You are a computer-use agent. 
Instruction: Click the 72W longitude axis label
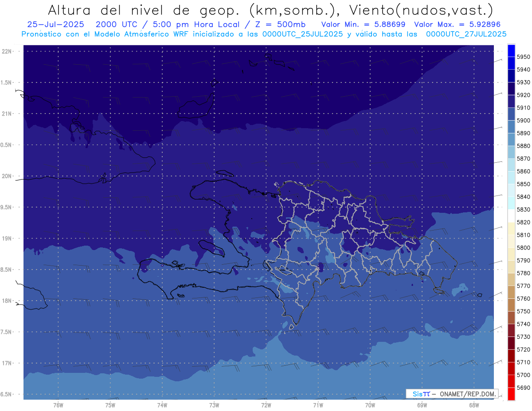(x=266, y=405)
